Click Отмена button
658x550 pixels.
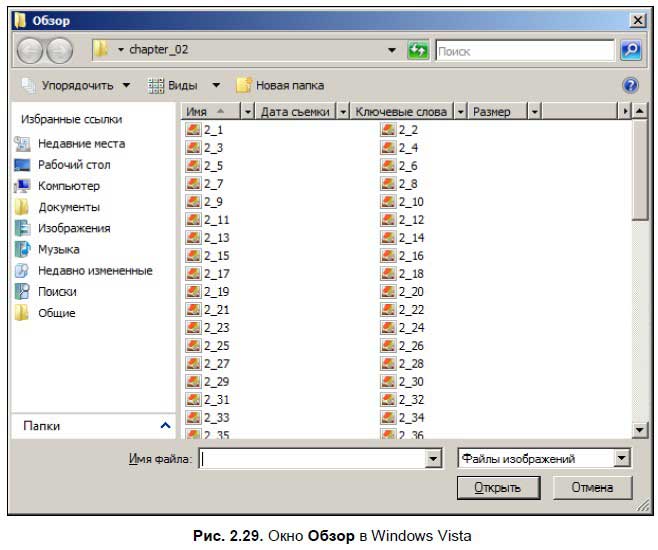[592, 487]
